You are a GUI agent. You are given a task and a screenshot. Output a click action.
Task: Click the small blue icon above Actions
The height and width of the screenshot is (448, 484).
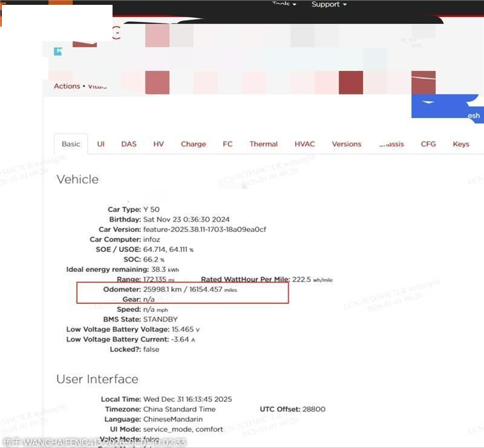point(58,51)
